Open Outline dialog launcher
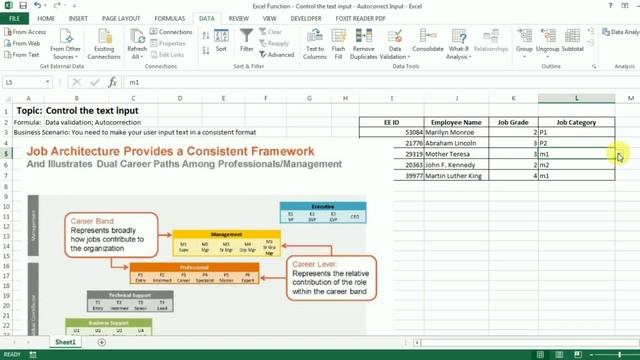This screenshot has width=640, height=360. (x=594, y=66)
